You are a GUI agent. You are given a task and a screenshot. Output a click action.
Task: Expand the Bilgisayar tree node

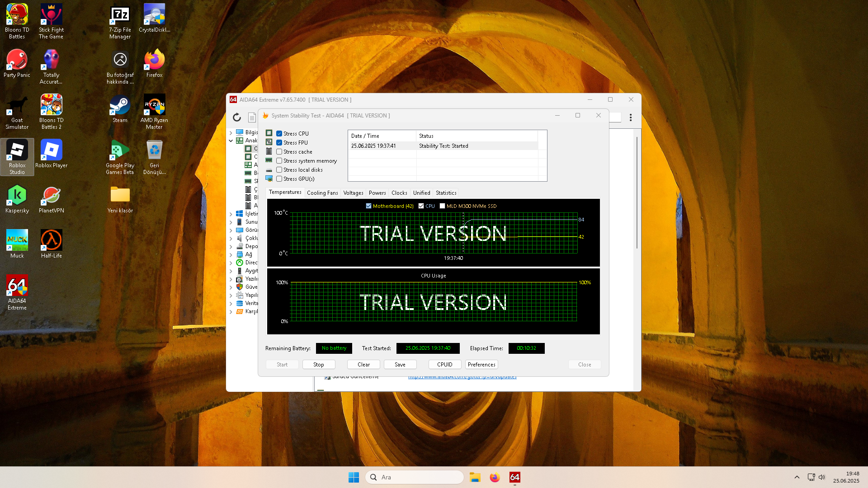click(x=231, y=132)
